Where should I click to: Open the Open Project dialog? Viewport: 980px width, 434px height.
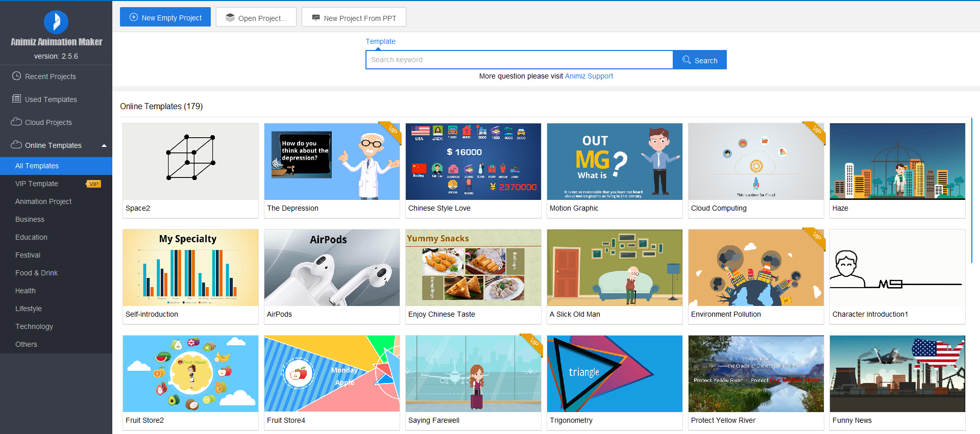[x=256, y=17]
